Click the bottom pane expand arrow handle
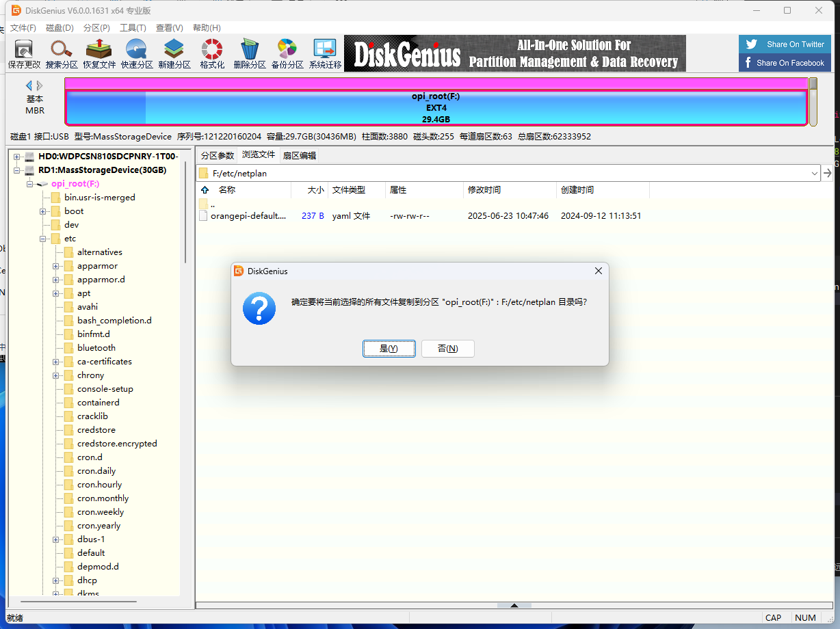840x629 pixels. point(514,605)
